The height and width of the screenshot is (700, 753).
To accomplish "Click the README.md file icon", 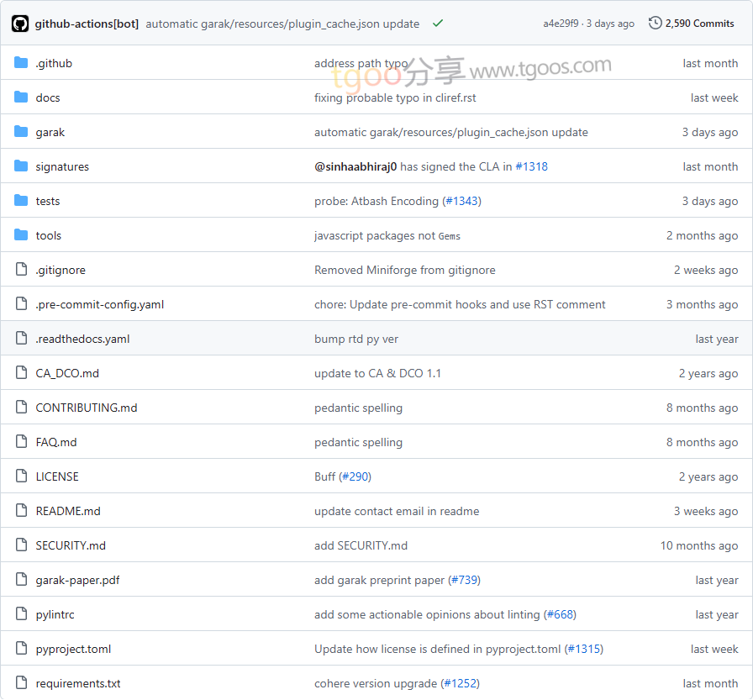I will tap(21, 510).
